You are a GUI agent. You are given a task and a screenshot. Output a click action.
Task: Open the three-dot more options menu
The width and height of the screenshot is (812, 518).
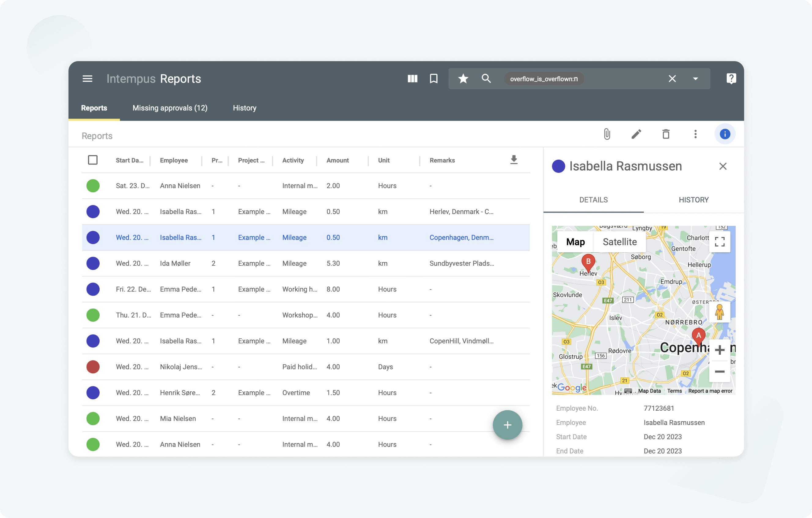[x=695, y=134]
